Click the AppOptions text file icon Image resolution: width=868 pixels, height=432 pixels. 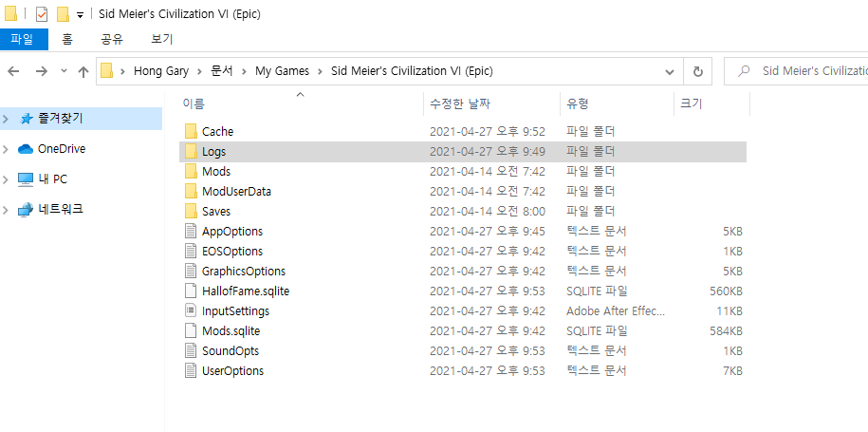pyautogui.click(x=191, y=231)
